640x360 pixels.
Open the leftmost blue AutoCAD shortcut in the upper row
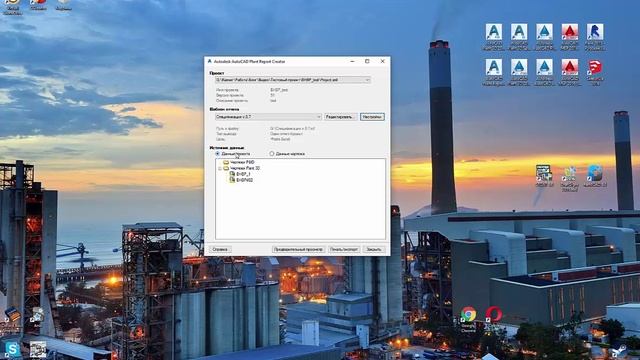(x=493, y=37)
